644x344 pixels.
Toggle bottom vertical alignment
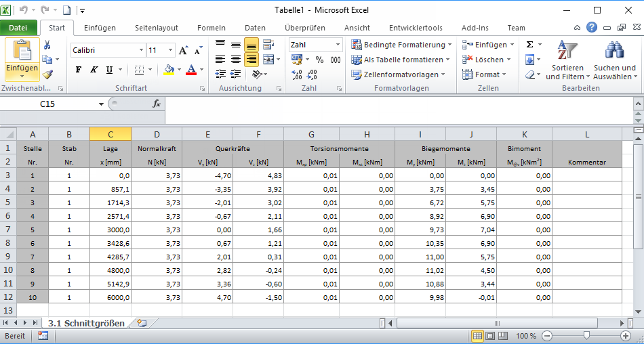pyautogui.click(x=251, y=44)
